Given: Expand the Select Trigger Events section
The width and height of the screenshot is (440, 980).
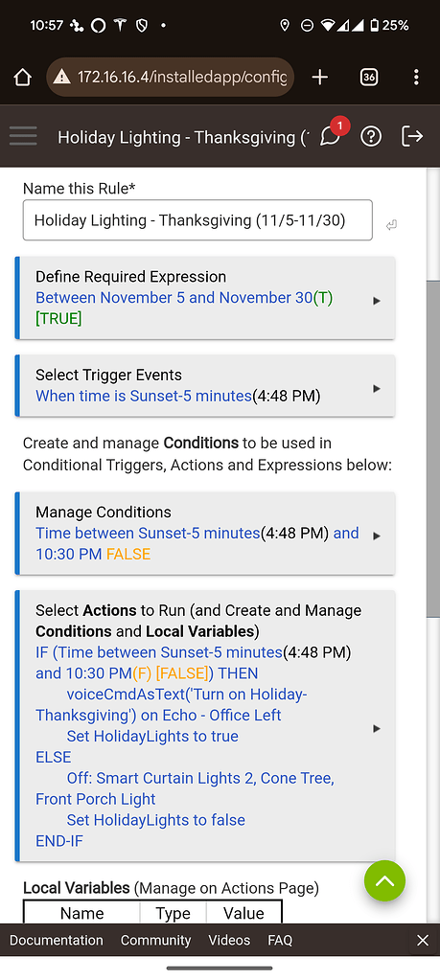Looking at the screenshot, I should (x=205, y=386).
